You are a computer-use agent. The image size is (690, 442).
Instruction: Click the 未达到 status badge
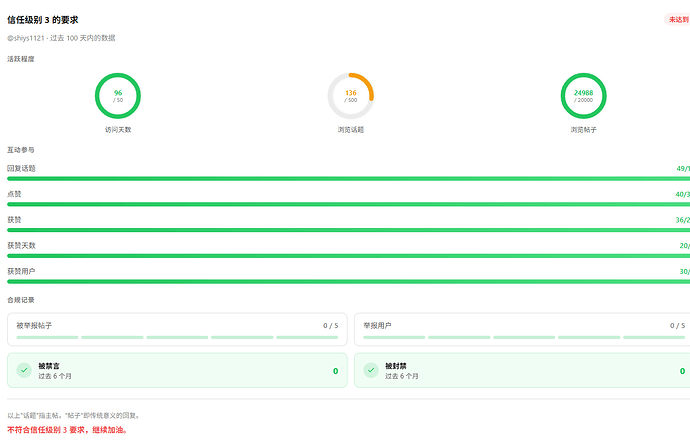pos(678,19)
